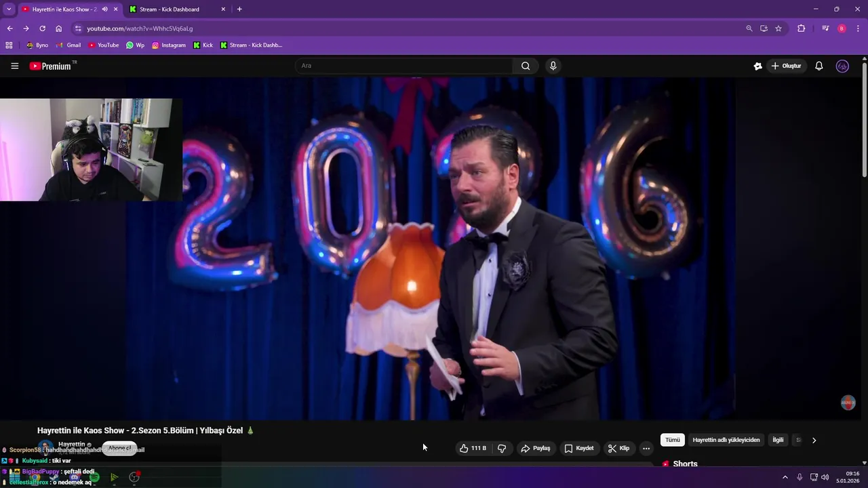Click the taskbar microphone tray icon
The width and height of the screenshot is (868, 488).
click(x=800, y=477)
